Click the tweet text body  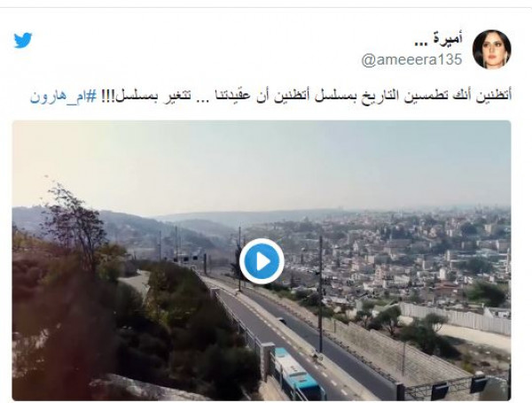[270, 97]
